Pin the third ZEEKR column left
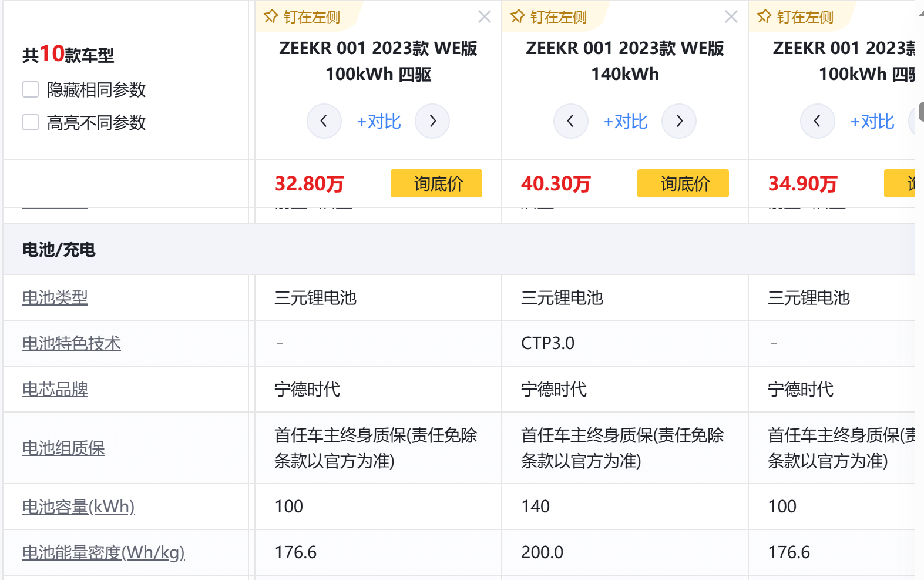The image size is (924, 580). tap(796, 17)
